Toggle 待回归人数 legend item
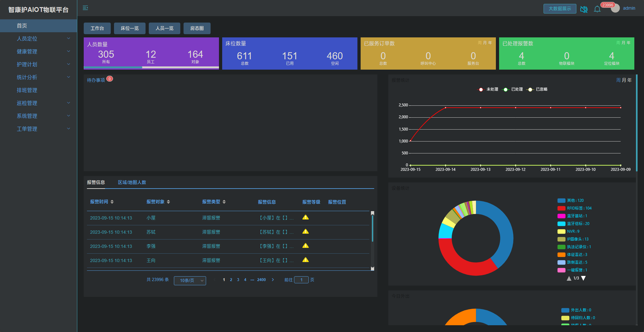 pyautogui.click(x=578, y=318)
